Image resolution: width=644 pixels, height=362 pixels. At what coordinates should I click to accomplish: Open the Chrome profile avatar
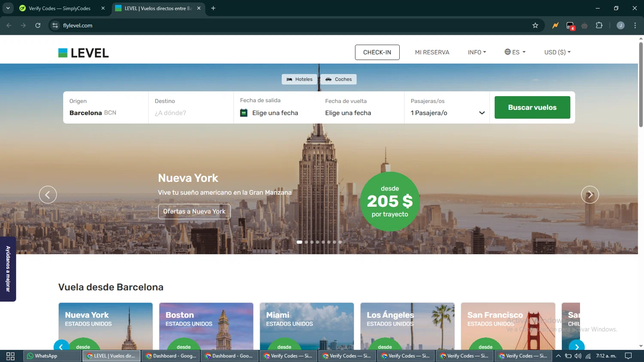tap(620, 25)
